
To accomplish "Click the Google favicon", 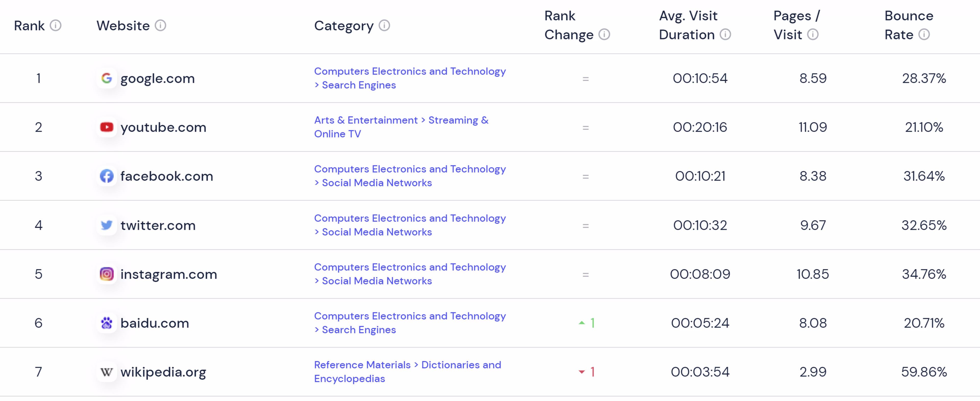I will pyautogui.click(x=107, y=78).
